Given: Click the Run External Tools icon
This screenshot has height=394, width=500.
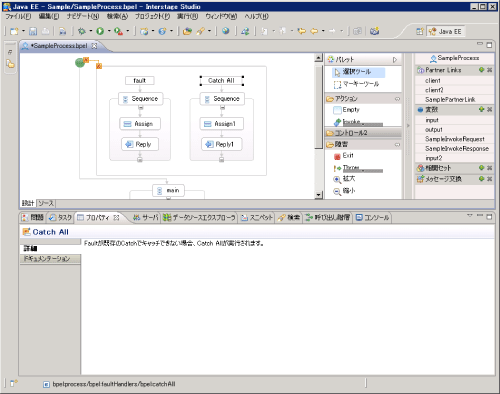Looking at the screenshot, I should click(x=118, y=31).
